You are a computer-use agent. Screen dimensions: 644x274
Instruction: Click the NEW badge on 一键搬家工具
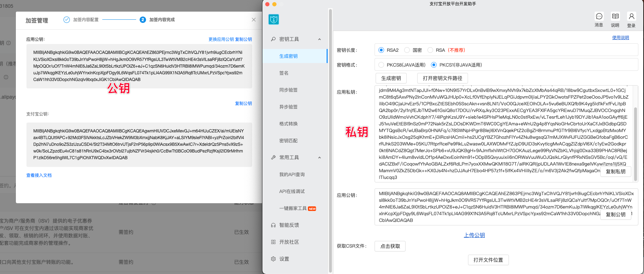tap(312, 209)
